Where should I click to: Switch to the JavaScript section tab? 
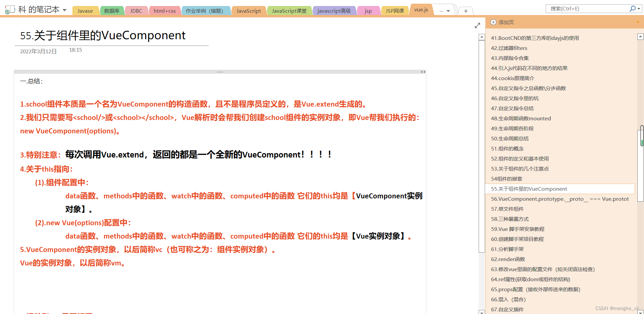pos(249,10)
